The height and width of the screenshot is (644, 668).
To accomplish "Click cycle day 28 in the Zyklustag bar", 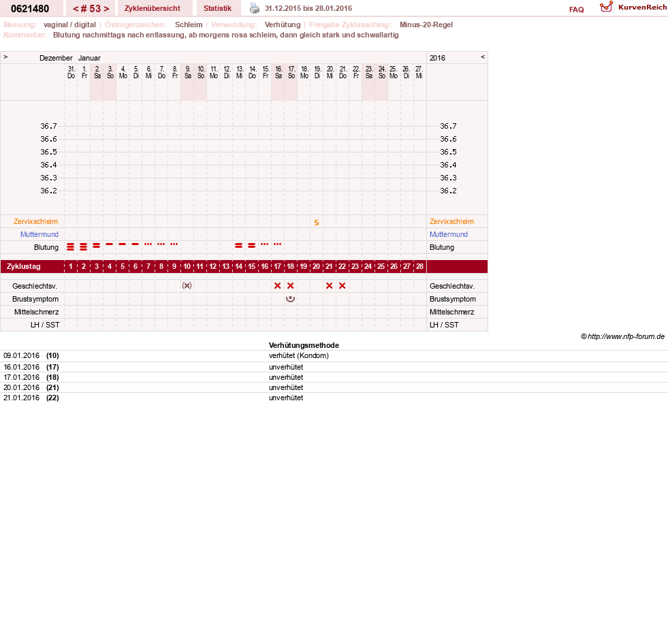I will click(x=419, y=266).
